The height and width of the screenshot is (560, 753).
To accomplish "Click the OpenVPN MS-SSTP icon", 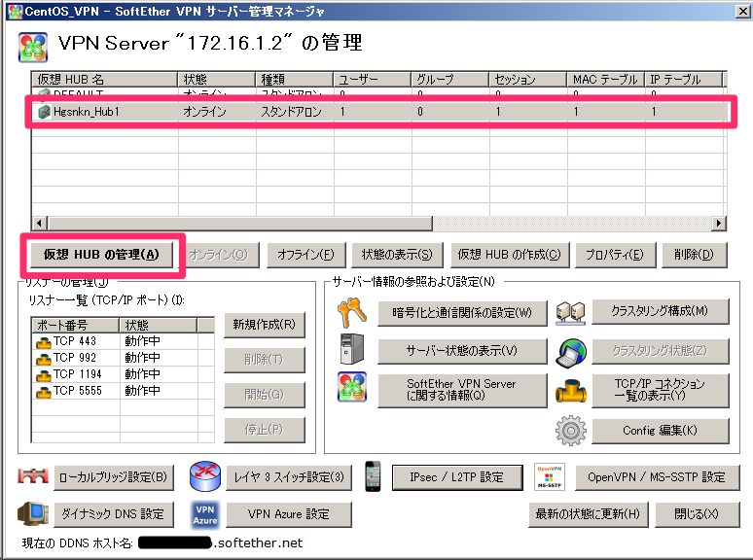I will (x=550, y=476).
